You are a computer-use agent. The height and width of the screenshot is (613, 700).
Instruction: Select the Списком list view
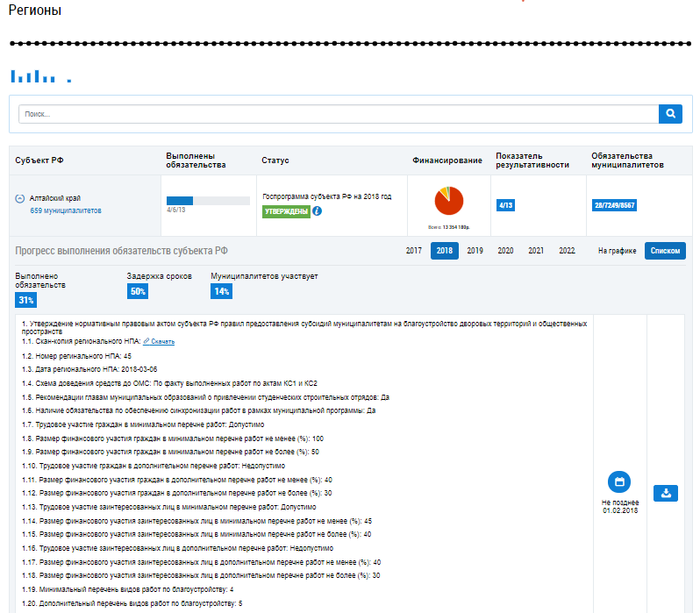(665, 251)
